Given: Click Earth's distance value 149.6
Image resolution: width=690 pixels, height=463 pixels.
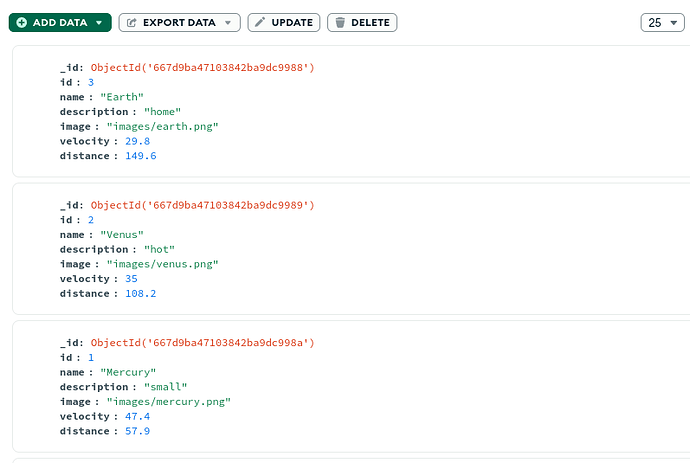Looking at the screenshot, I should pos(141,156).
